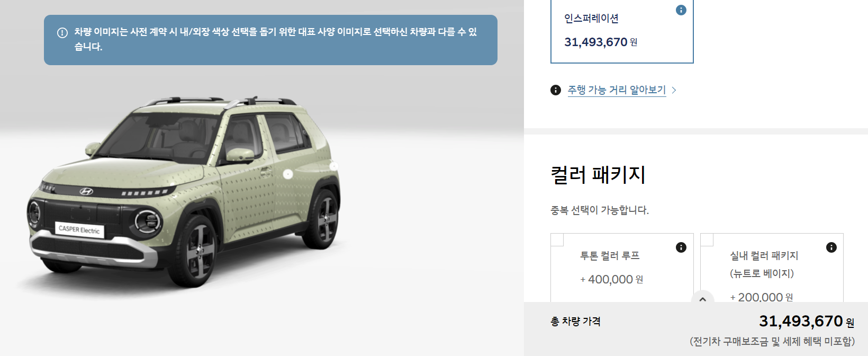Click the right arrow after 주행 가능 거리 알아보기
868x356 pixels.
pyautogui.click(x=674, y=90)
